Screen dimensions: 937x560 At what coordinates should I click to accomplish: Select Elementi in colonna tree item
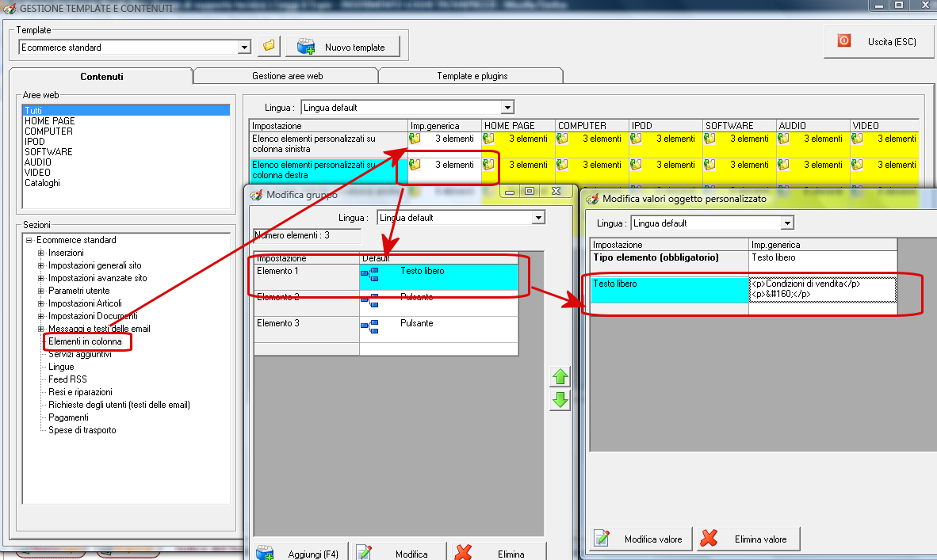point(85,341)
